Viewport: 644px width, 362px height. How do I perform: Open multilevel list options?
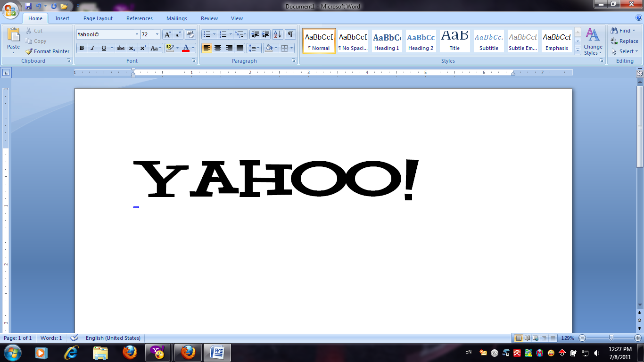(240, 34)
